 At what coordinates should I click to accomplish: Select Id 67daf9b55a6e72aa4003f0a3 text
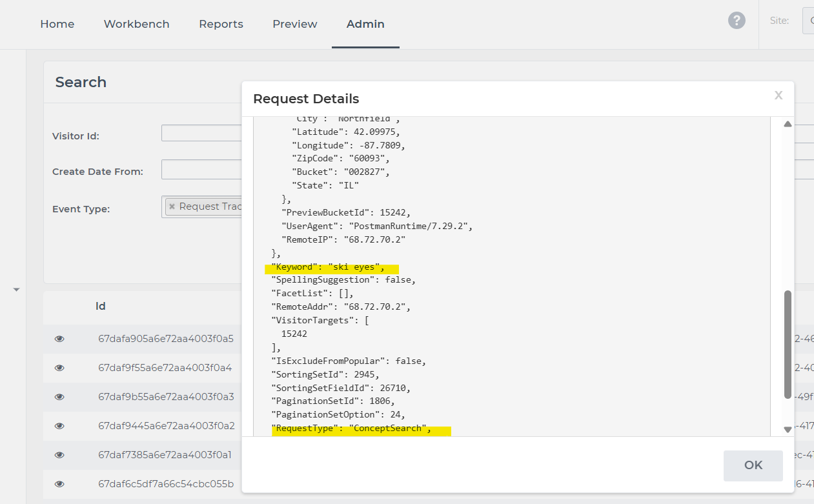click(166, 396)
